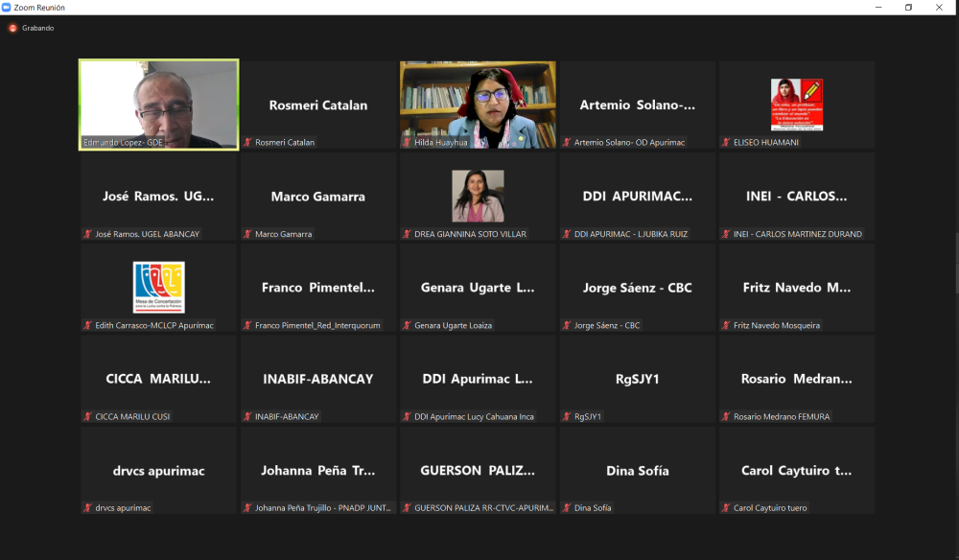
Task: Click the Carol Caytuiro tuero name label
Action: click(770, 508)
